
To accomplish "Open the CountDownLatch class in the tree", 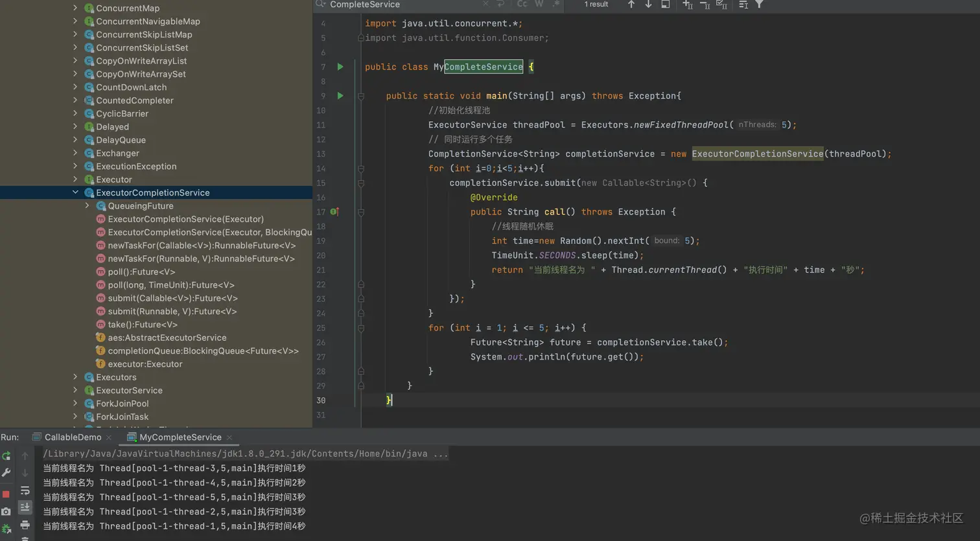I will tap(131, 87).
